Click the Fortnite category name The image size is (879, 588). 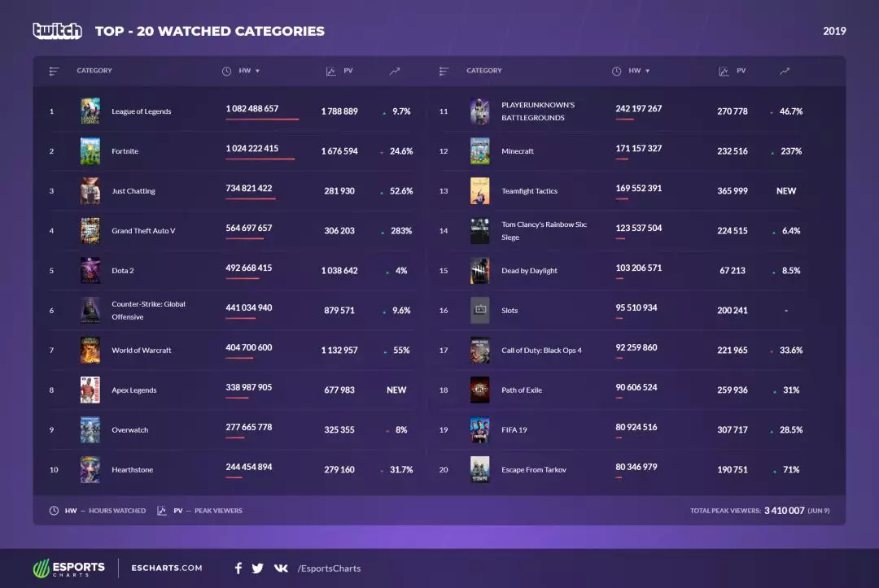coord(125,151)
